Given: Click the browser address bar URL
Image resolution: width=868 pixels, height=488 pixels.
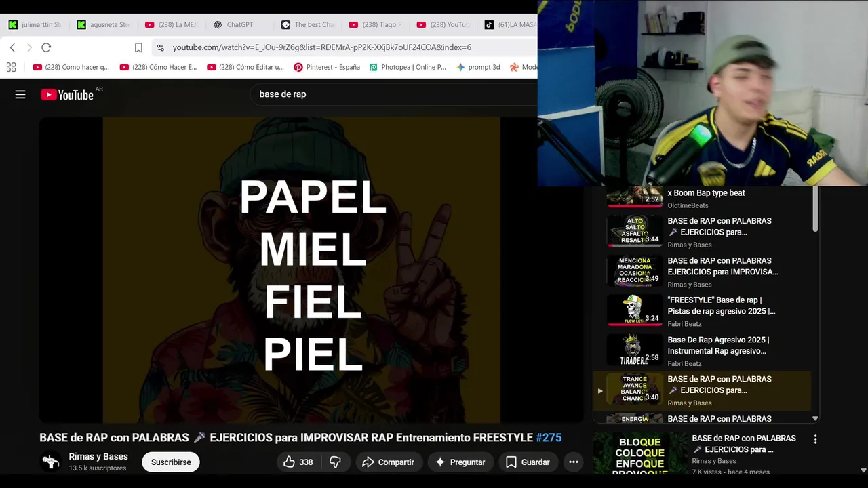Looking at the screenshot, I should pos(322,47).
